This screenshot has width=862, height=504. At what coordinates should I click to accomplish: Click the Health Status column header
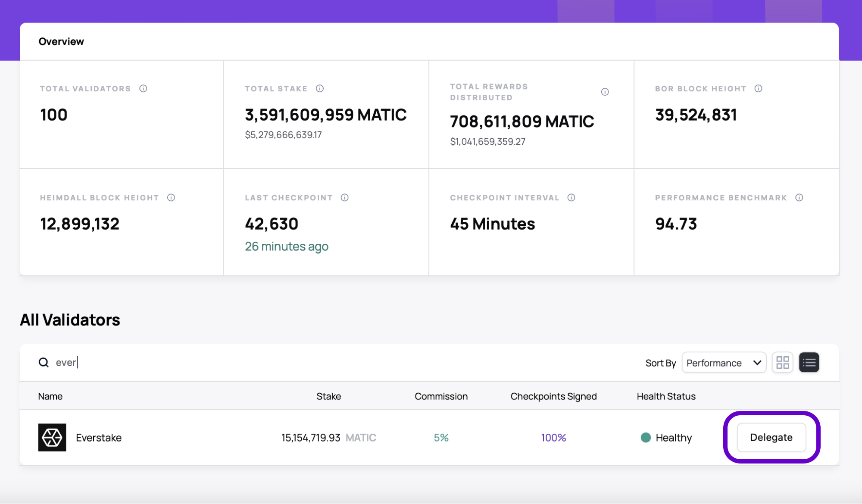666,396
